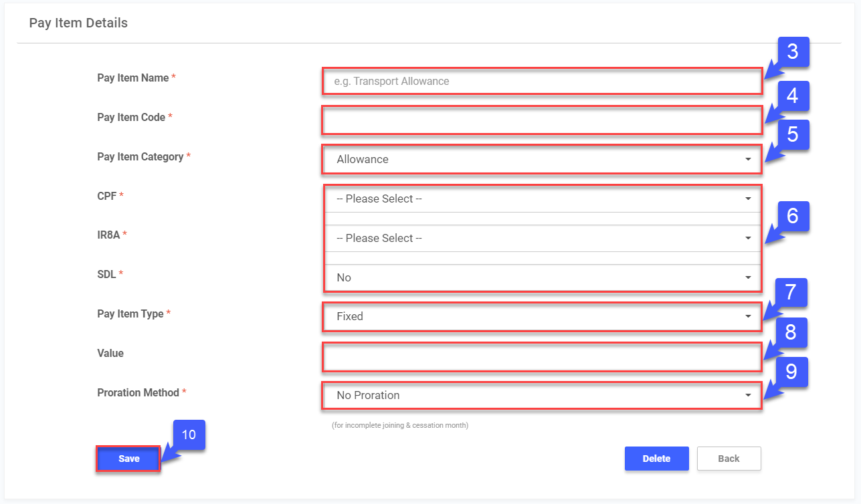Click callout number 8 marker
The height and width of the screenshot is (504, 861).
(791, 332)
